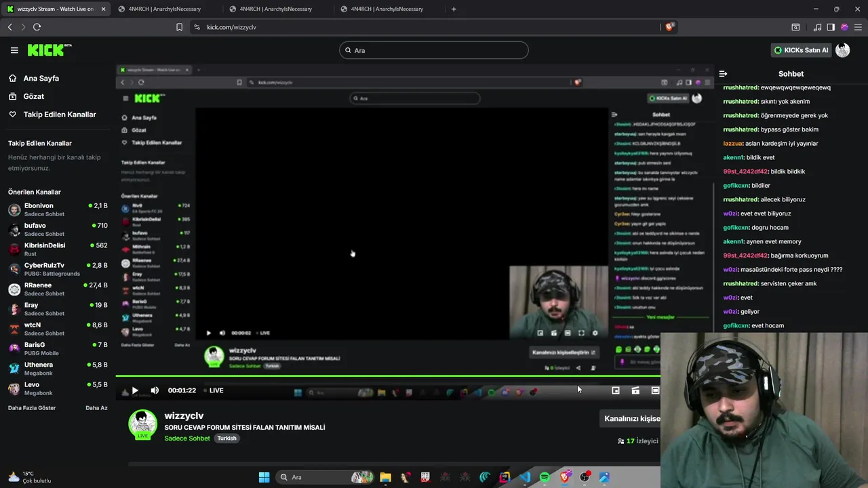Open browser media control music icon

click(x=817, y=27)
